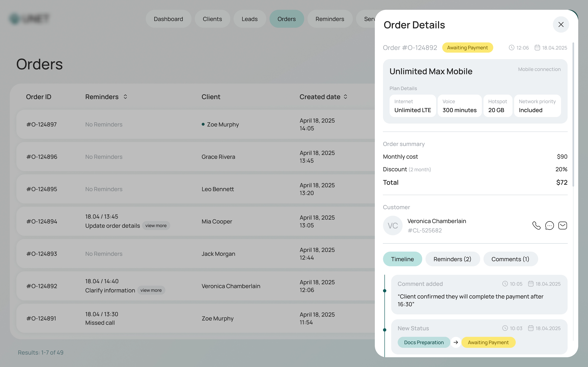The height and width of the screenshot is (367, 588).
Task: Open the Leads navigation item
Action: 249,19
